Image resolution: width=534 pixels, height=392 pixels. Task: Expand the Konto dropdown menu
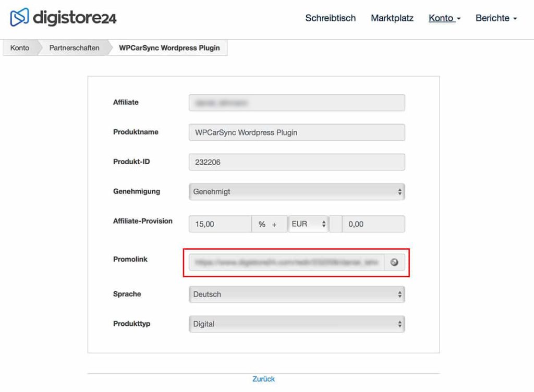coord(444,18)
